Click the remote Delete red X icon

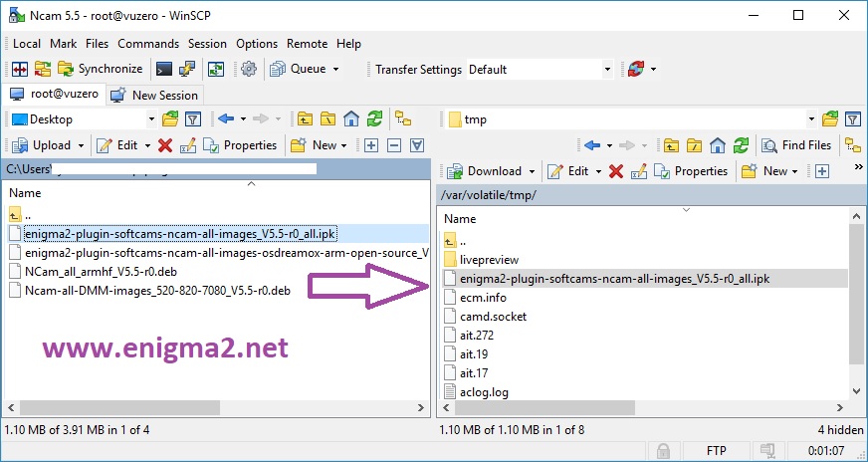616,171
